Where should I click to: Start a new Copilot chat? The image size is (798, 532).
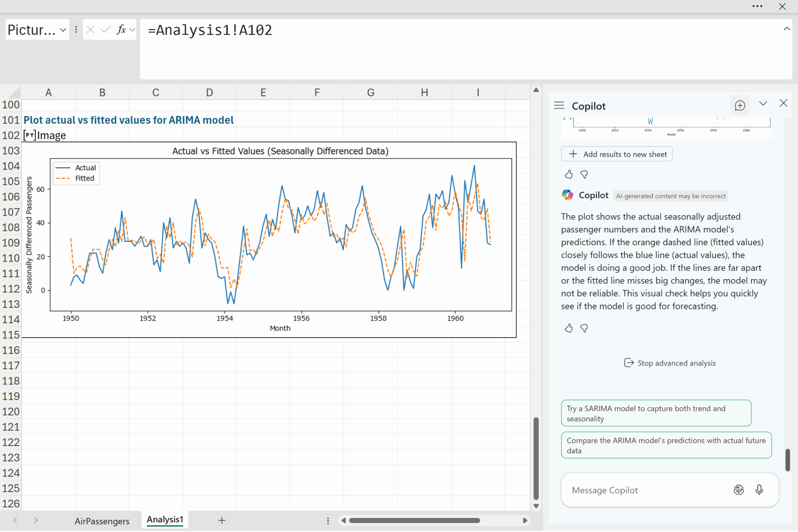tap(740, 106)
